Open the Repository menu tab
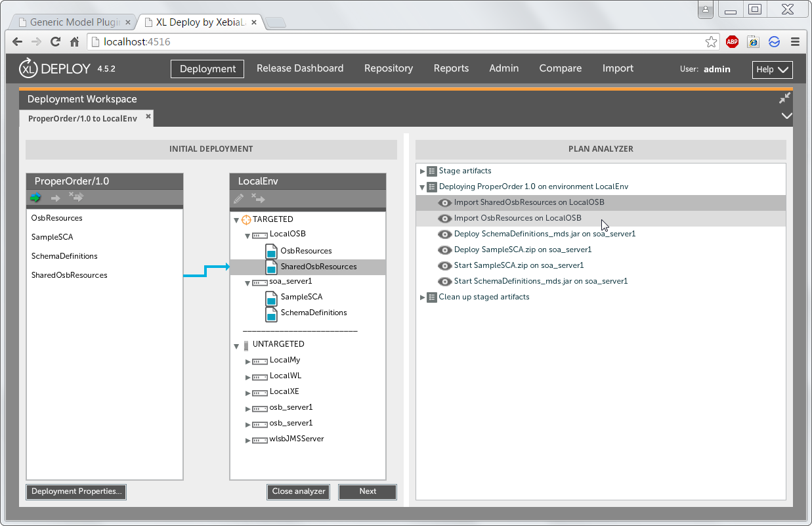Screen dimensions: 812x526 coord(389,68)
